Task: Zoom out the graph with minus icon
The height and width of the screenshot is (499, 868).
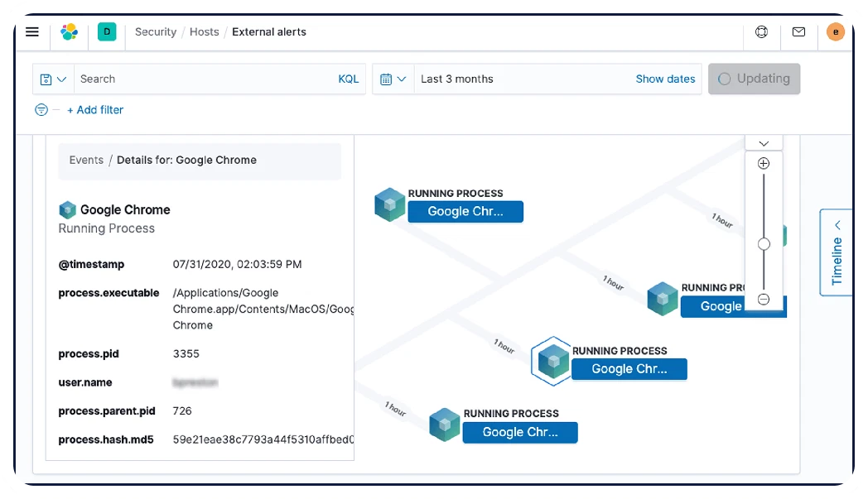Action: 764,300
